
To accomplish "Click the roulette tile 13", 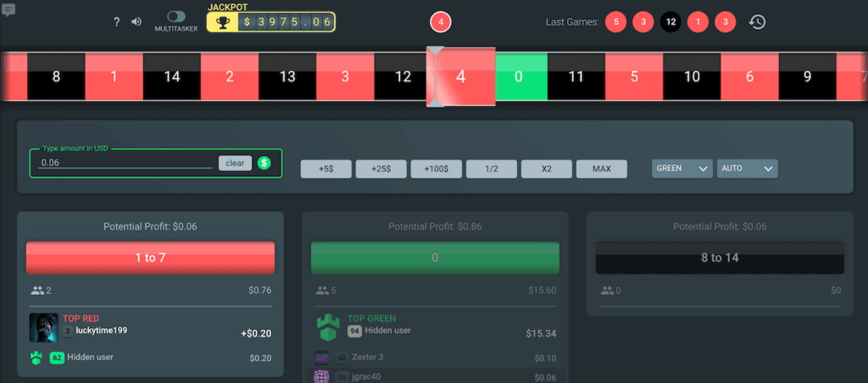I will 287,77.
